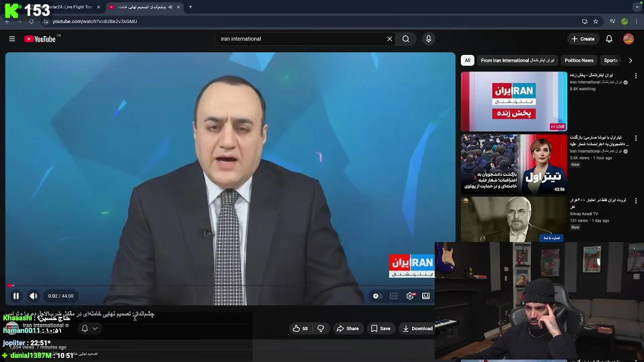Download the video
This screenshot has width=644, height=362.
click(x=418, y=328)
